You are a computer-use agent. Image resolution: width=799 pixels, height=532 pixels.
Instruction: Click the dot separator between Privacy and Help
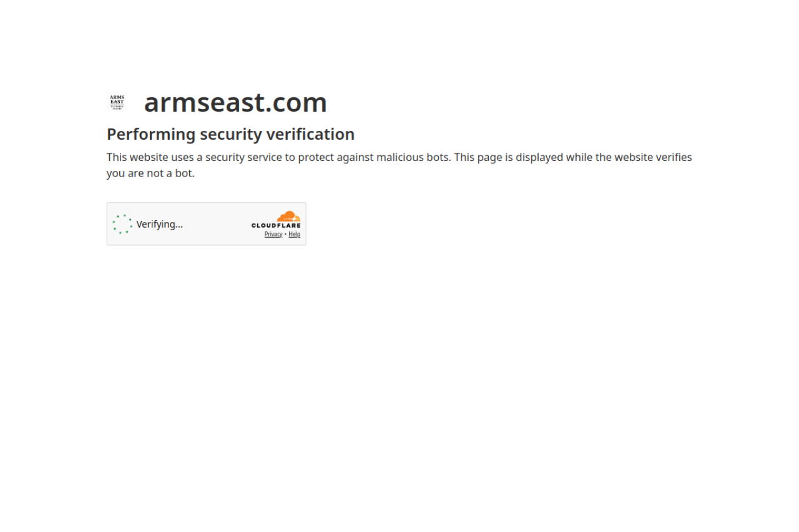click(x=285, y=235)
